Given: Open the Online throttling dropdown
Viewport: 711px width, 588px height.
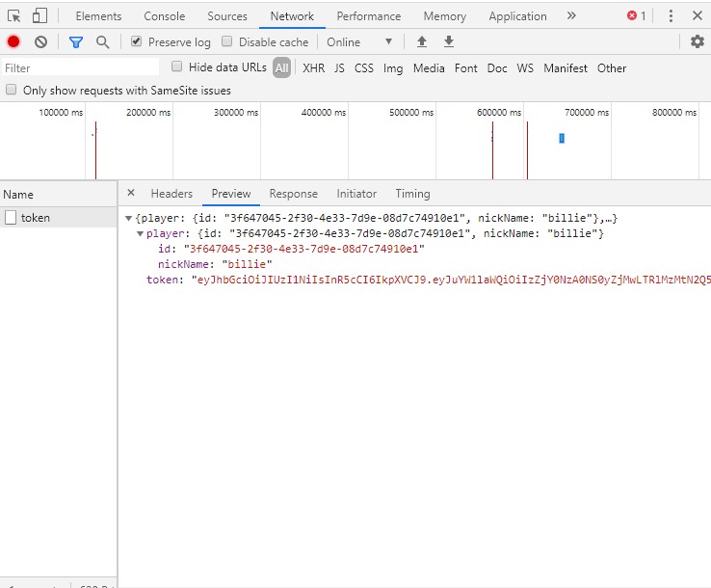Looking at the screenshot, I should 359,42.
